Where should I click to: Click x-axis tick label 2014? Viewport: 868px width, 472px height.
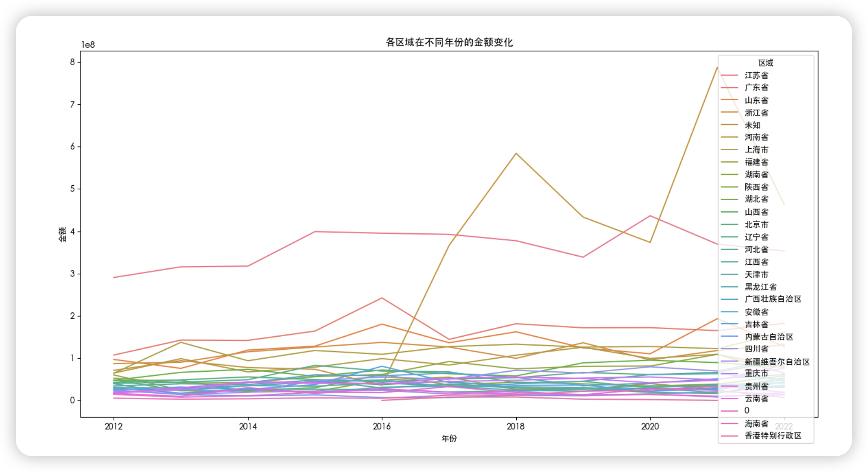(x=248, y=426)
